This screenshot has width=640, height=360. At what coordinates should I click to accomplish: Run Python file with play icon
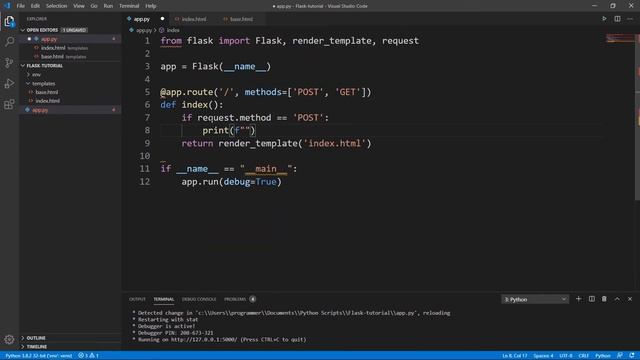(604, 19)
